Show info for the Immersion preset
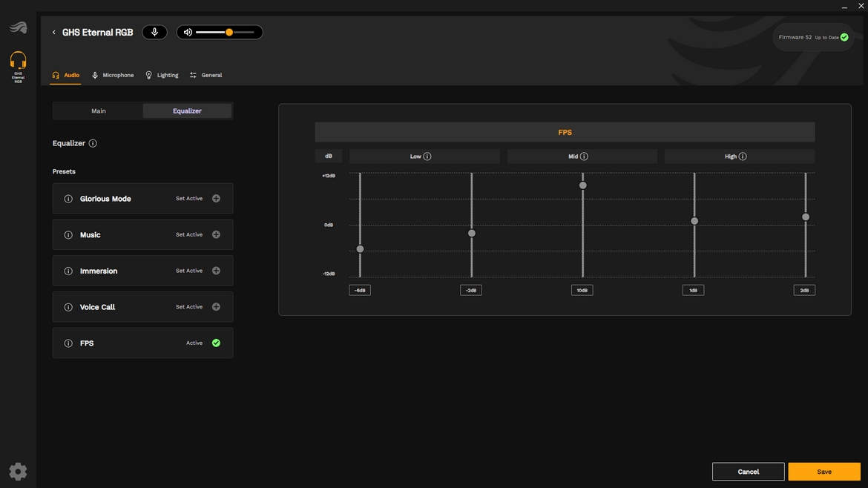Image resolution: width=868 pixels, height=488 pixels. 68,271
